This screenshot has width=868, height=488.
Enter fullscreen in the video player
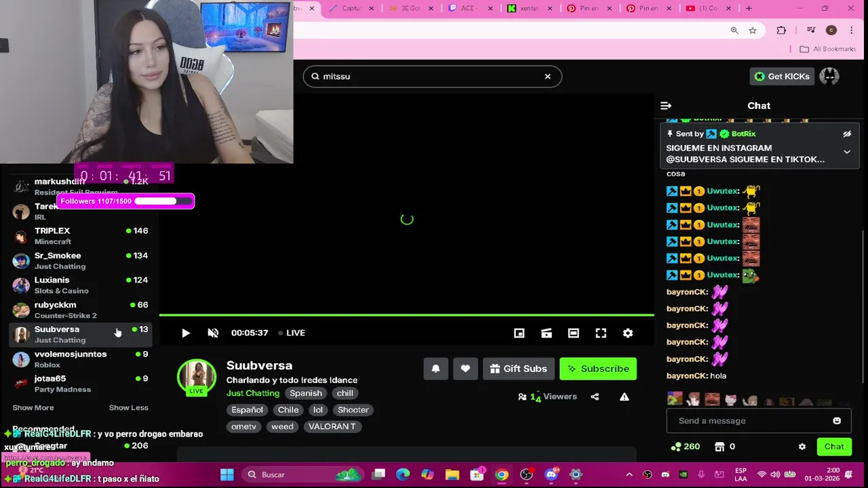(601, 333)
